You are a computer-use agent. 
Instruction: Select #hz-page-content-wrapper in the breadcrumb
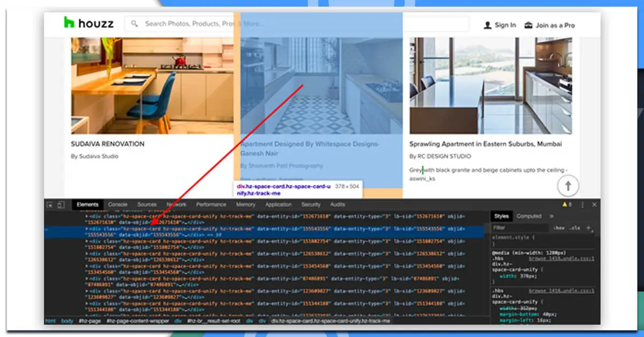tap(137, 320)
